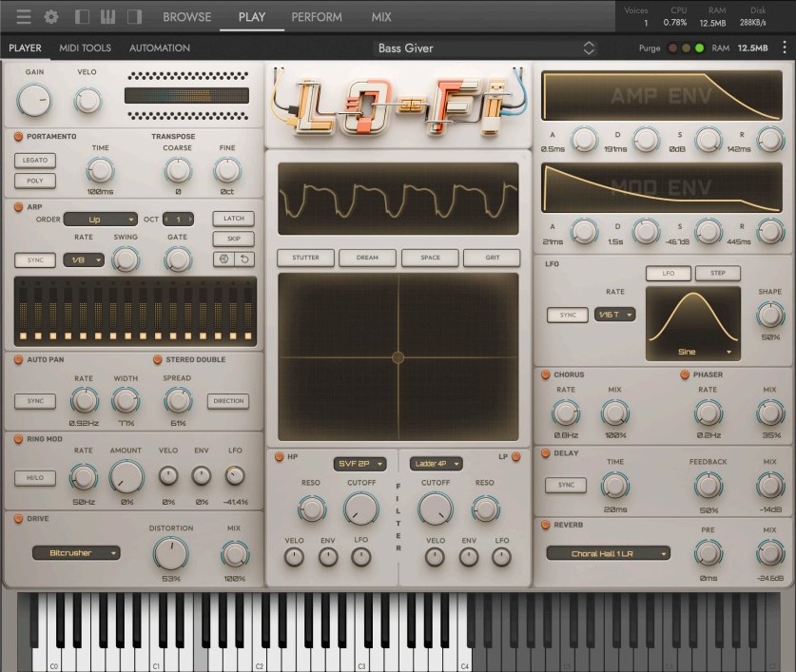Click the arp reset arrow icon
Image resolution: width=796 pixels, height=672 pixels.
pos(244,259)
